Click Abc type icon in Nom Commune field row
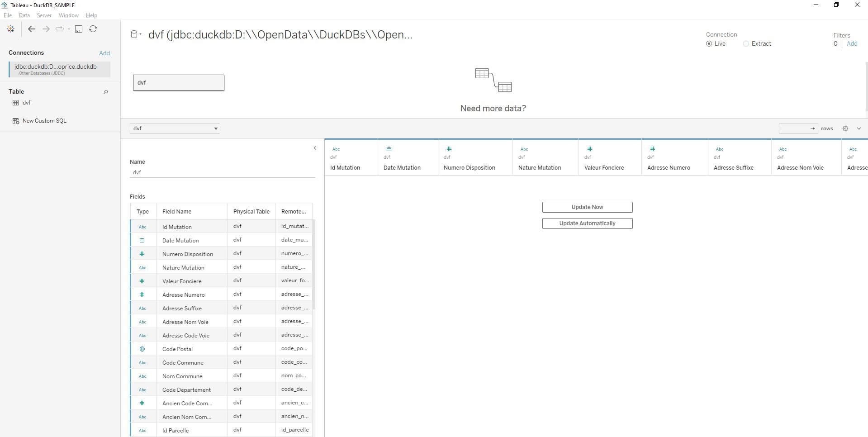868x437 pixels. (x=142, y=376)
